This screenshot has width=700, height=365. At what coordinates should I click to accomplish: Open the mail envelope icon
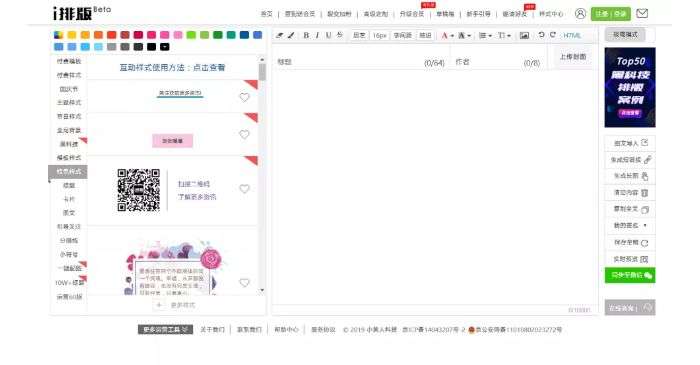click(642, 13)
